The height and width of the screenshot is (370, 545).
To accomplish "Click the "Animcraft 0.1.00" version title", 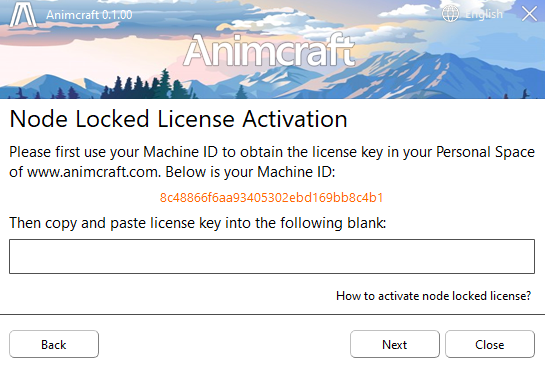I will (x=89, y=15).
